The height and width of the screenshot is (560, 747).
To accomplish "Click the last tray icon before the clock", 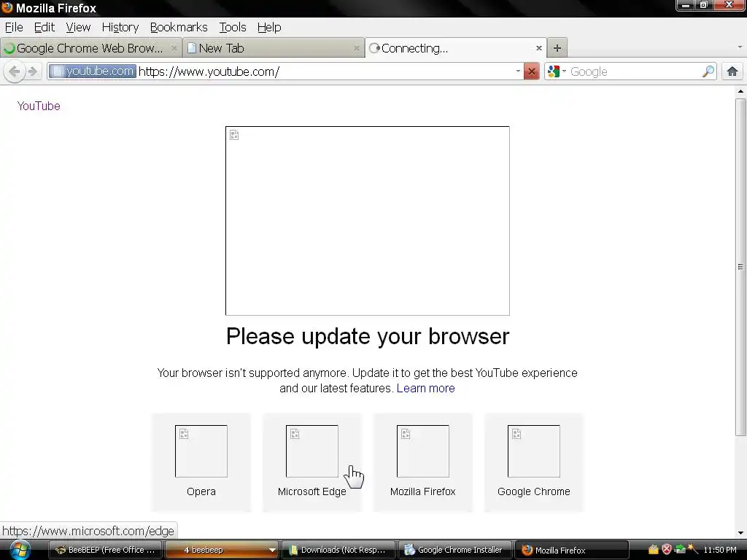I will click(693, 550).
